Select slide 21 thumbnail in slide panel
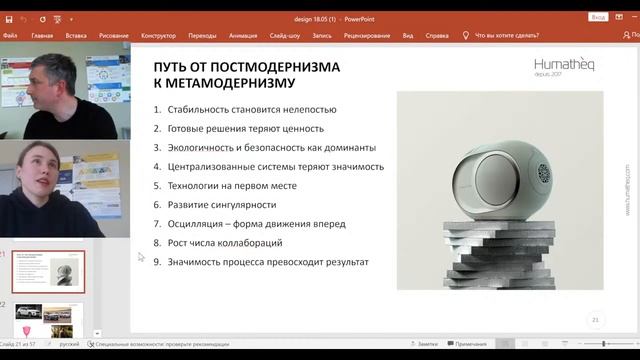The image size is (640, 360). coord(48,272)
